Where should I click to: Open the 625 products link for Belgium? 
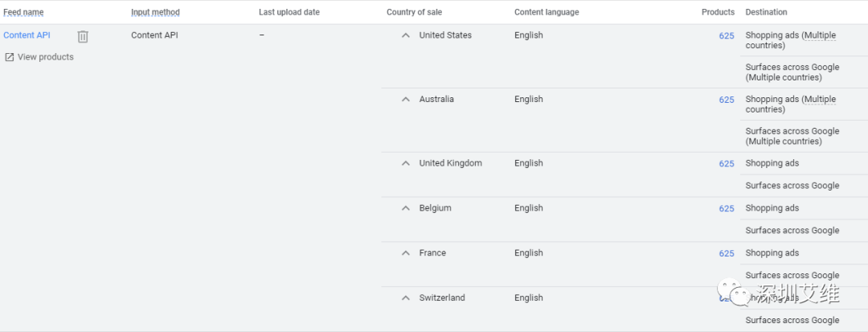[x=727, y=209]
